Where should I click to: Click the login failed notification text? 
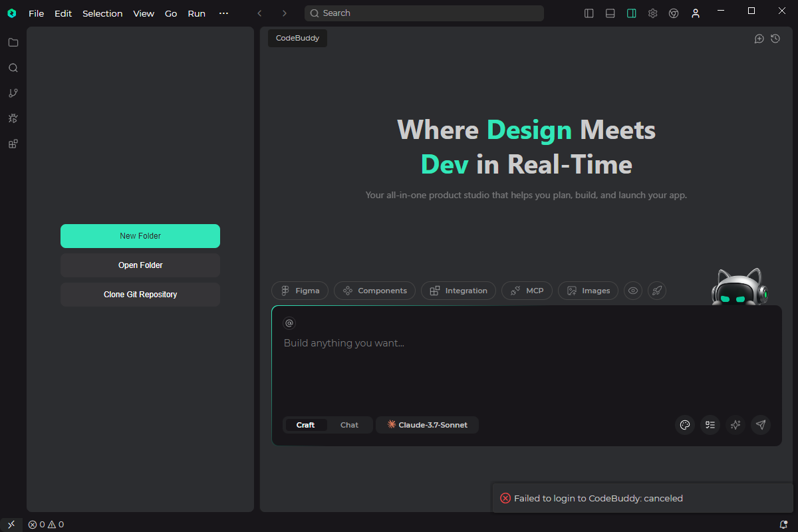[598, 498]
